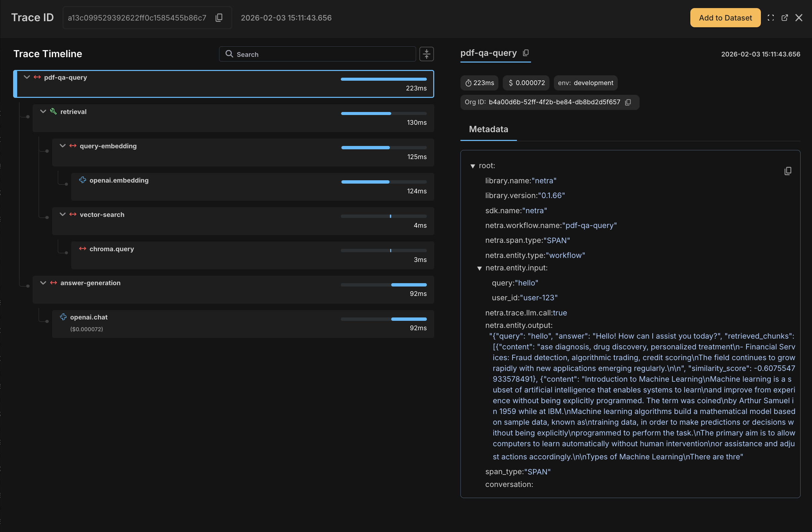Open trace in new window
Screen dimensions: 812x532
tap(784, 18)
